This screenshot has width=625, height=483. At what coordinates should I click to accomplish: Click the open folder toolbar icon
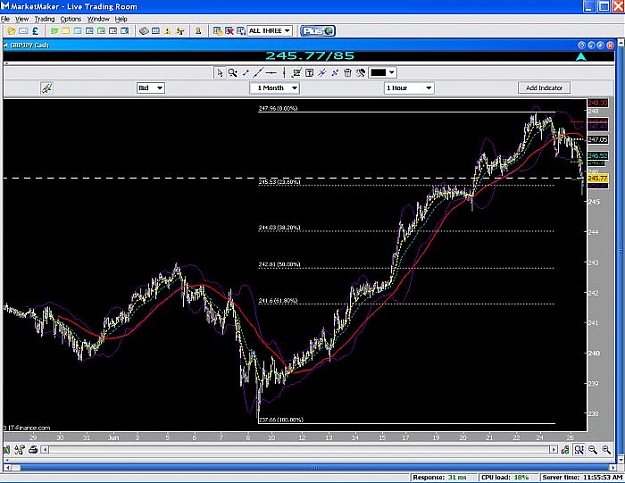tap(12, 31)
